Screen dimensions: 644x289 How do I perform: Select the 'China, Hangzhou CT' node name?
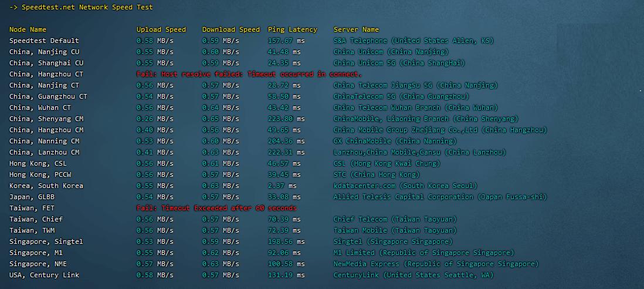[46, 74]
